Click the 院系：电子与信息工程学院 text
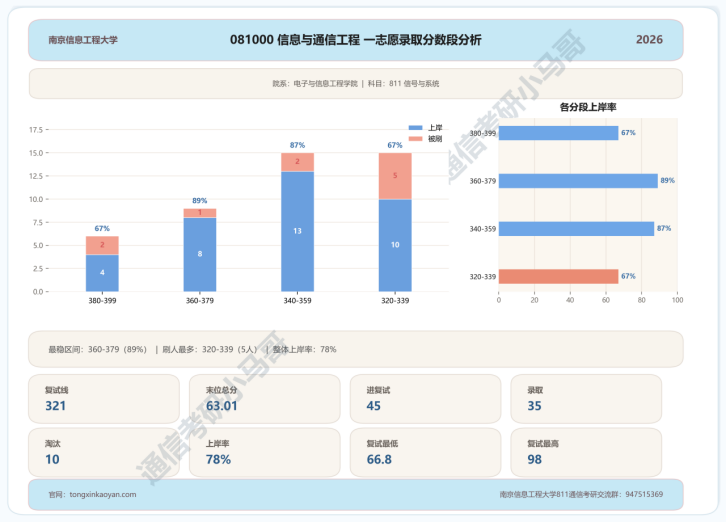Image resolution: width=726 pixels, height=522 pixels. pyautogui.click(x=315, y=83)
